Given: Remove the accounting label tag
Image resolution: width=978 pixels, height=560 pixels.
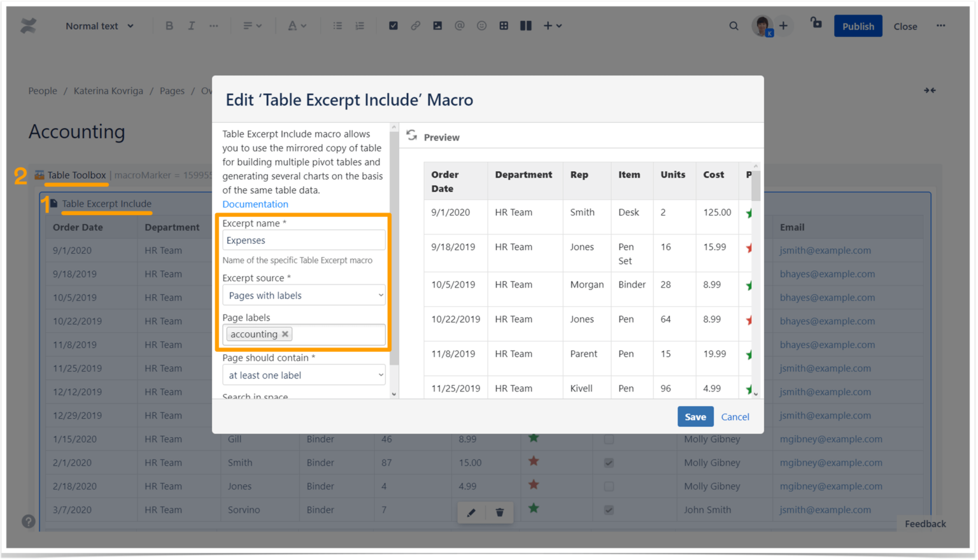Looking at the screenshot, I should pyautogui.click(x=285, y=333).
